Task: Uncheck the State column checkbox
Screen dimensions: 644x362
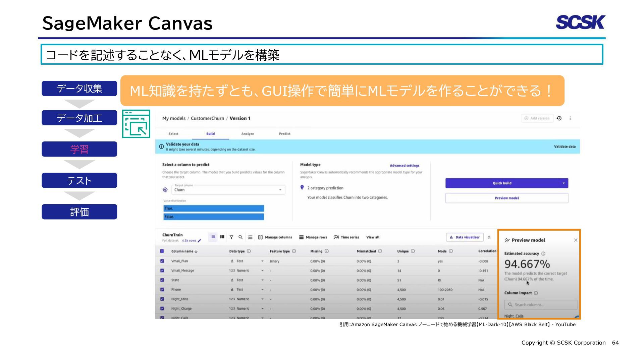Action: 162,280
